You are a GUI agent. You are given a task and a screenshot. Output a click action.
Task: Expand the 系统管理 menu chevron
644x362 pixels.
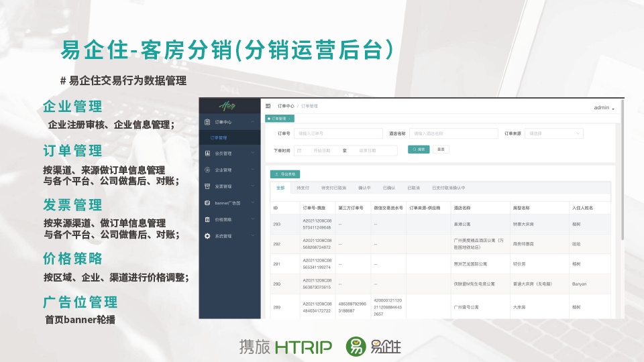coord(253,236)
